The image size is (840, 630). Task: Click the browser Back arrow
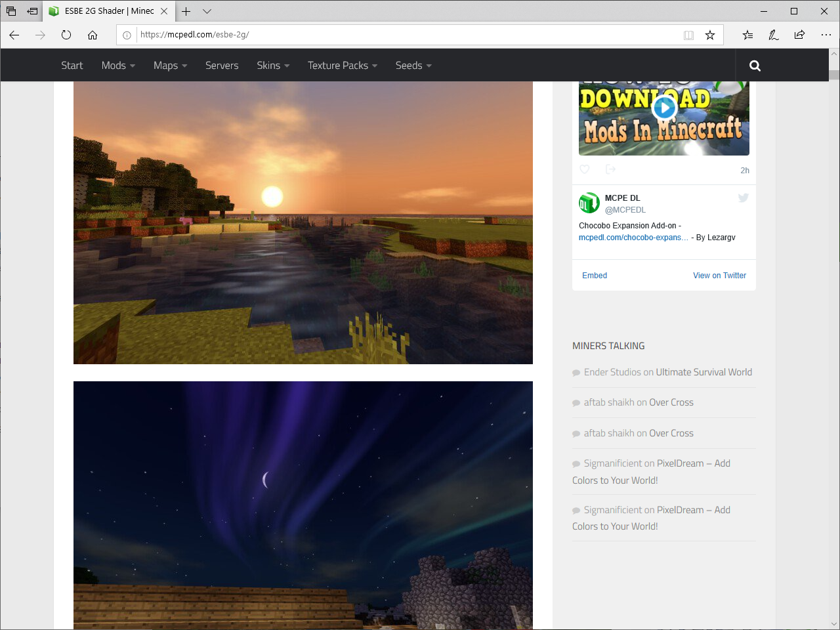pos(14,35)
